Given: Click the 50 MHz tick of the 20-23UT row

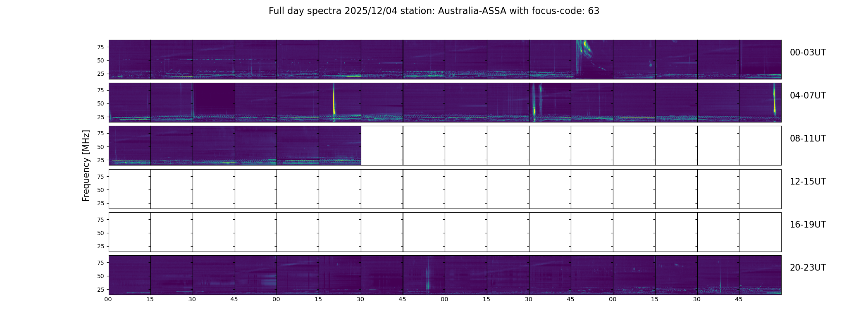Looking at the screenshot, I should (x=100, y=276).
